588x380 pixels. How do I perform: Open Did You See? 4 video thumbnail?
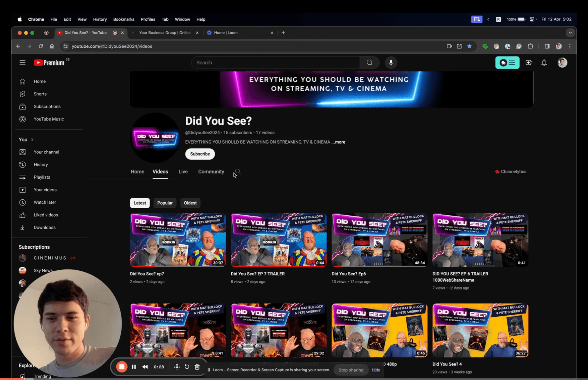pos(480,330)
